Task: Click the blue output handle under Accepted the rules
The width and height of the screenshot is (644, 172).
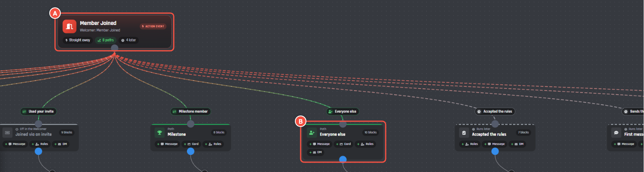Action: [495, 152]
